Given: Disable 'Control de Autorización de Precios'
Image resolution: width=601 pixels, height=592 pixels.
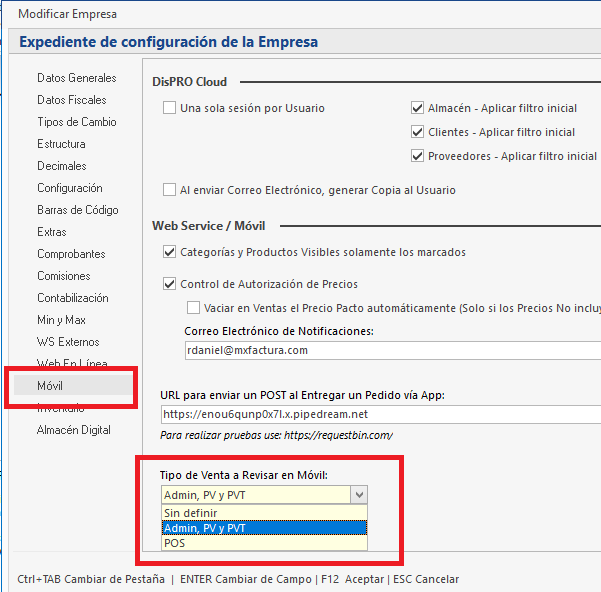Looking at the screenshot, I should [x=170, y=284].
